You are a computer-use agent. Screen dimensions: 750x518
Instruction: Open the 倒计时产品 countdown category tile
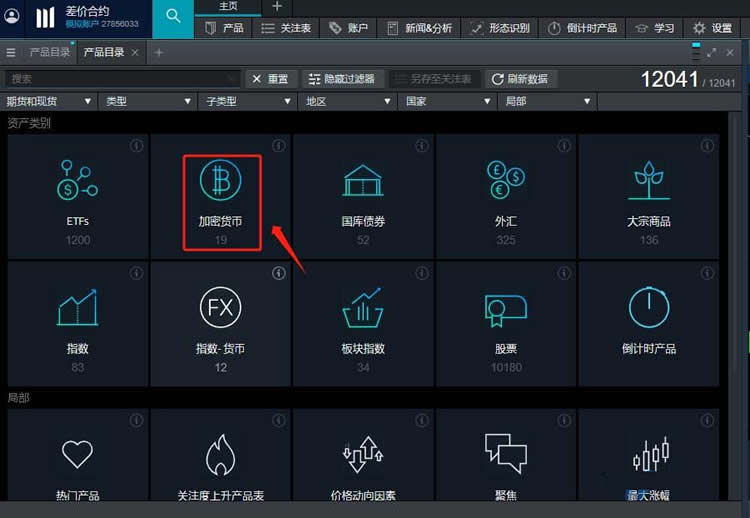point(649,324)
